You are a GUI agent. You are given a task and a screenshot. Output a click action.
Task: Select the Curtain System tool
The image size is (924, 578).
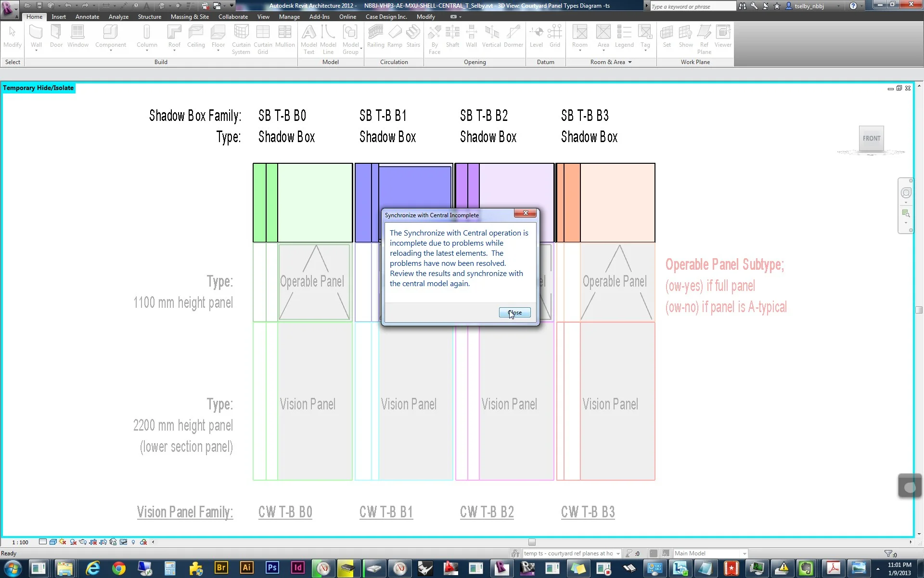(x=241, y=39)
